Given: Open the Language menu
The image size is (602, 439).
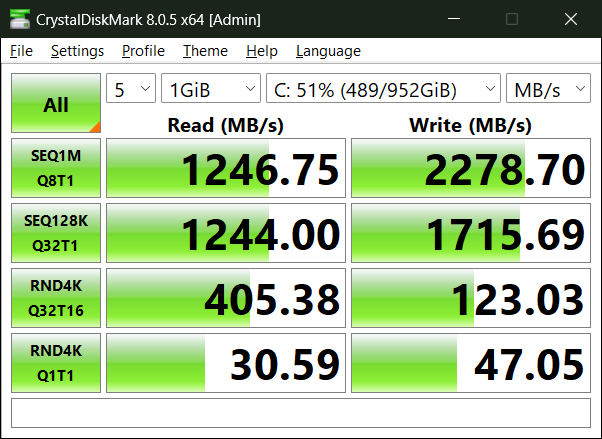Looking at the screenshot, I should coord(328,51).
